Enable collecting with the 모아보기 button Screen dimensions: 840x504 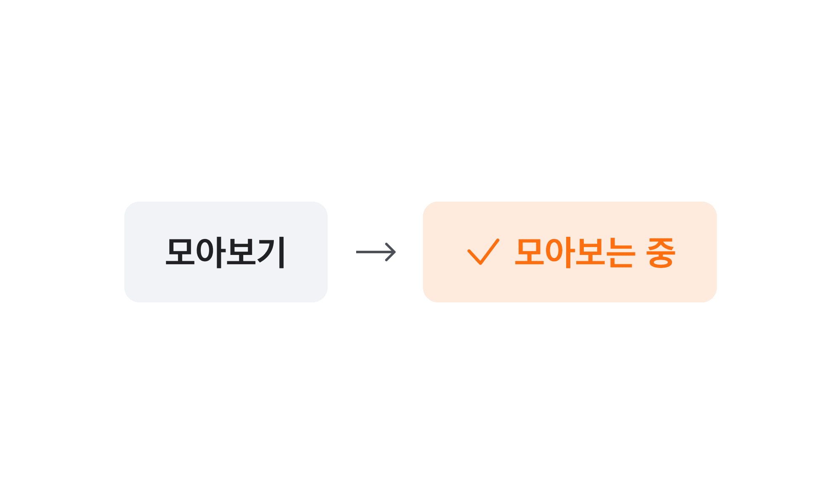click(226, 252)
